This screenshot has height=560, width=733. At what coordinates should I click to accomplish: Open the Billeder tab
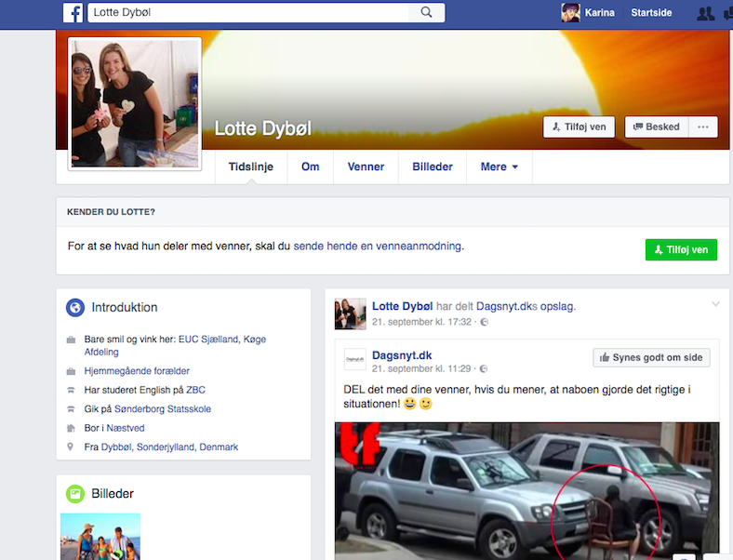click(433, 167)
